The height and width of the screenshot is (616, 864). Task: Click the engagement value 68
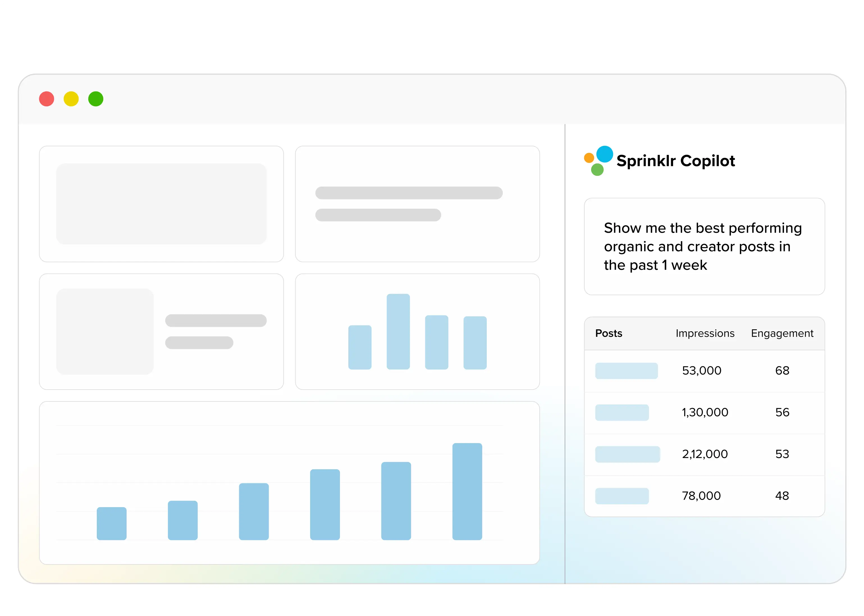tap(782, 371)
